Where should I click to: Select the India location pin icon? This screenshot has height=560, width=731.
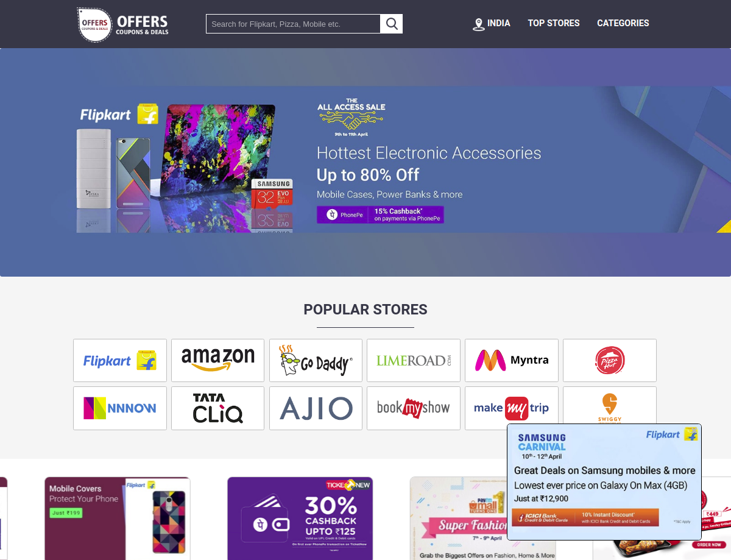click(x=479, y=24)
